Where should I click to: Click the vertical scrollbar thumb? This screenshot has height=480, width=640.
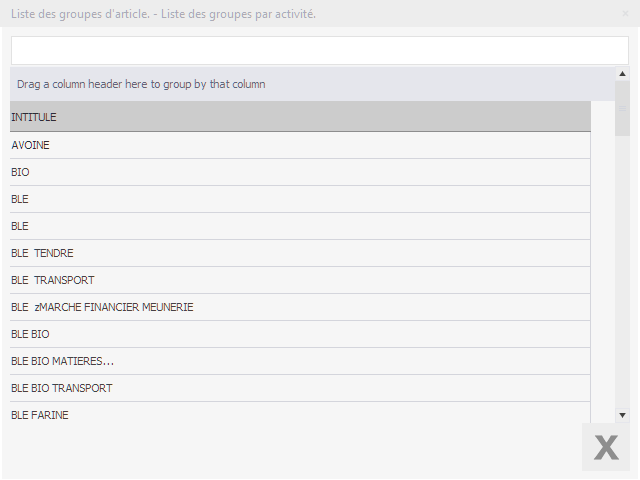click(622, 108)
